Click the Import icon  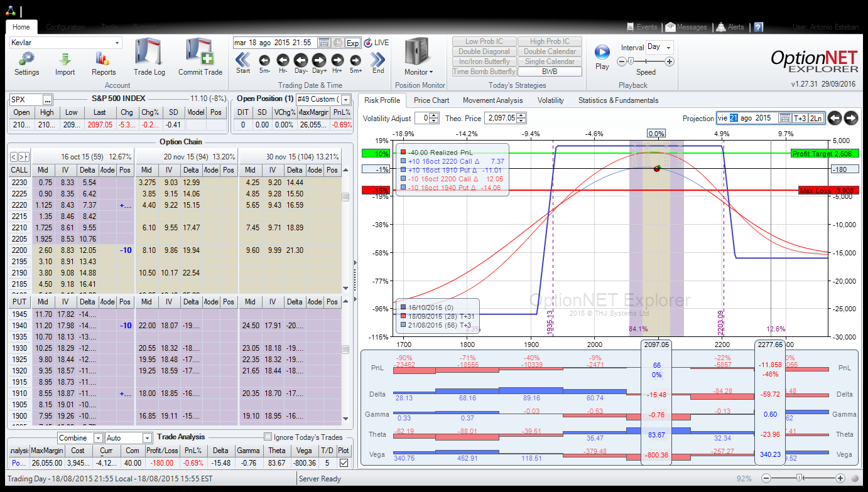(65, 59)
